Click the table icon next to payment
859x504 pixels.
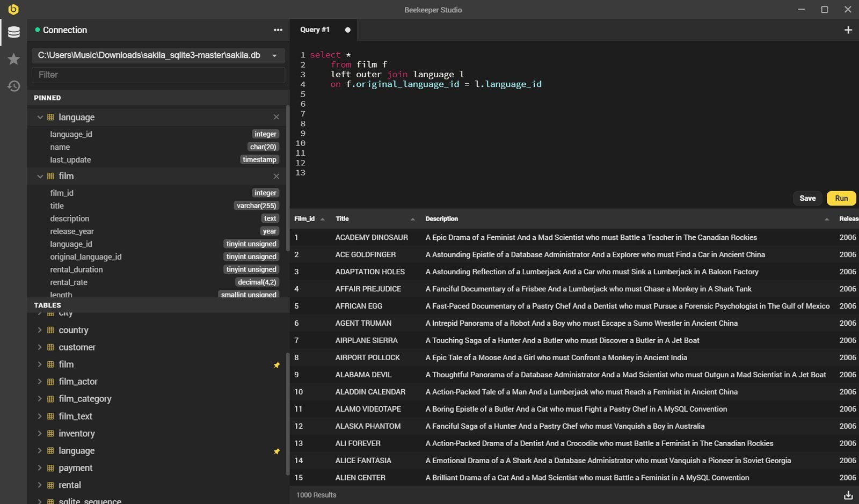point(50,468)
